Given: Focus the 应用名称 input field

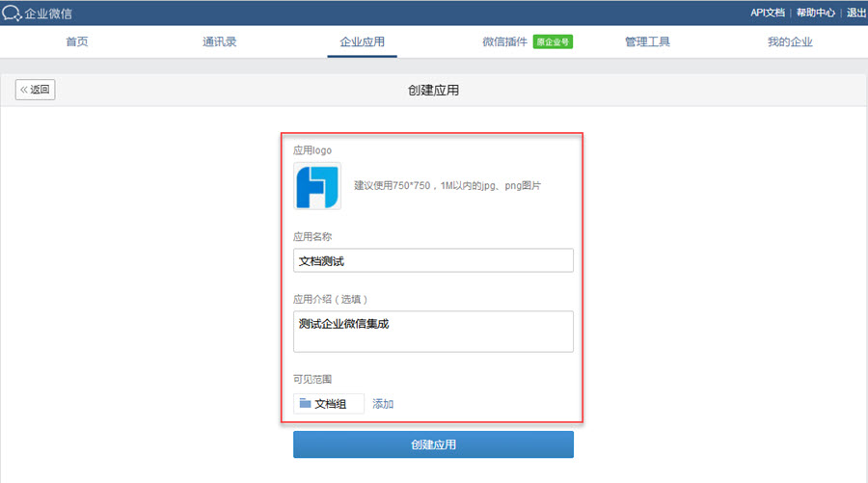Looking at the screenshot, I should [x=433, y=260].
